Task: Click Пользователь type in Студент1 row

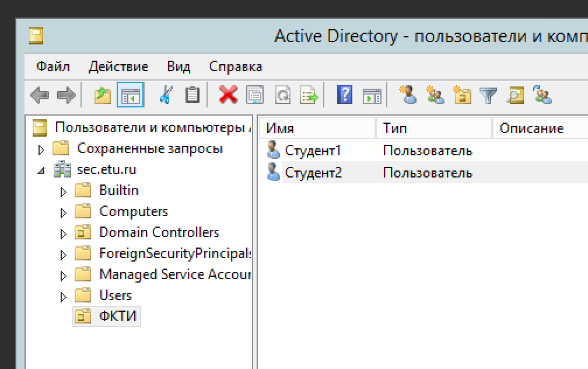Action: click(428, 151)
